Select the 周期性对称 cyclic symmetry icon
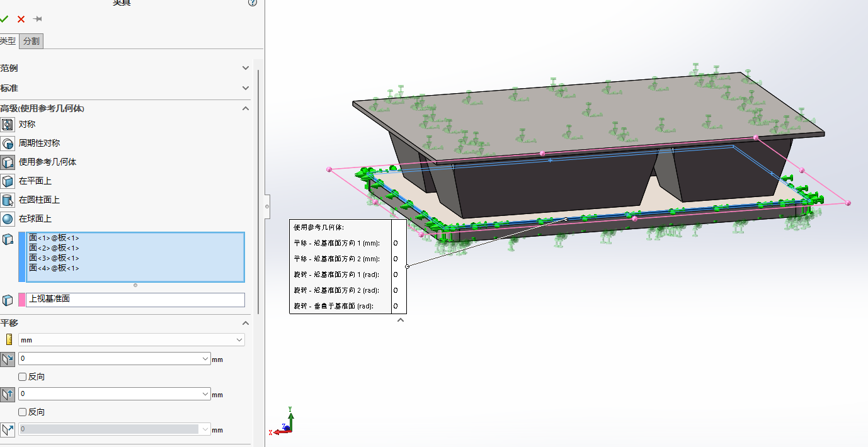The image size is (868, 447). point(8,143)
